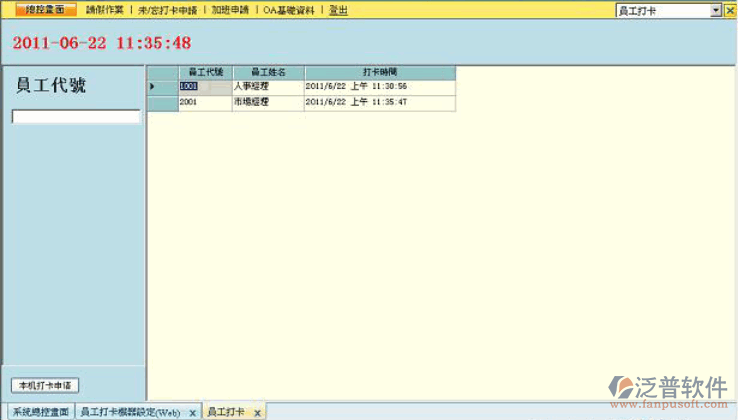Open the 加班申請 menu
The width and height of the screenshot is (738, 420).
[x=229, y=10]
